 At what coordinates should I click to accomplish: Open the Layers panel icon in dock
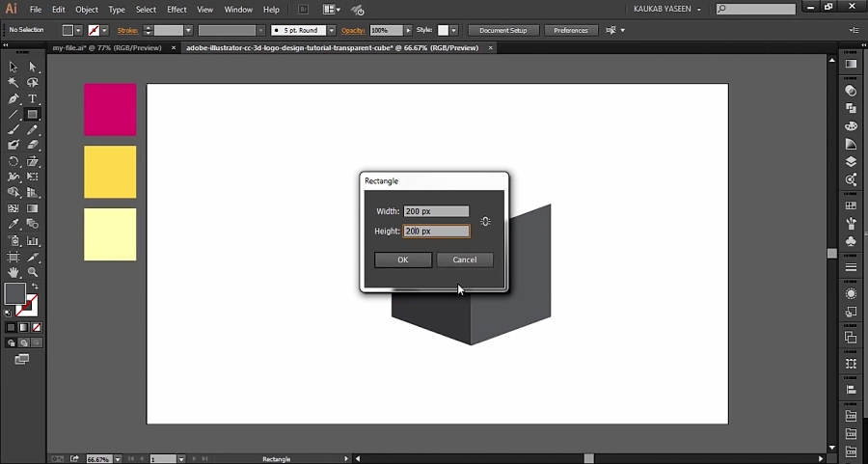851,162
